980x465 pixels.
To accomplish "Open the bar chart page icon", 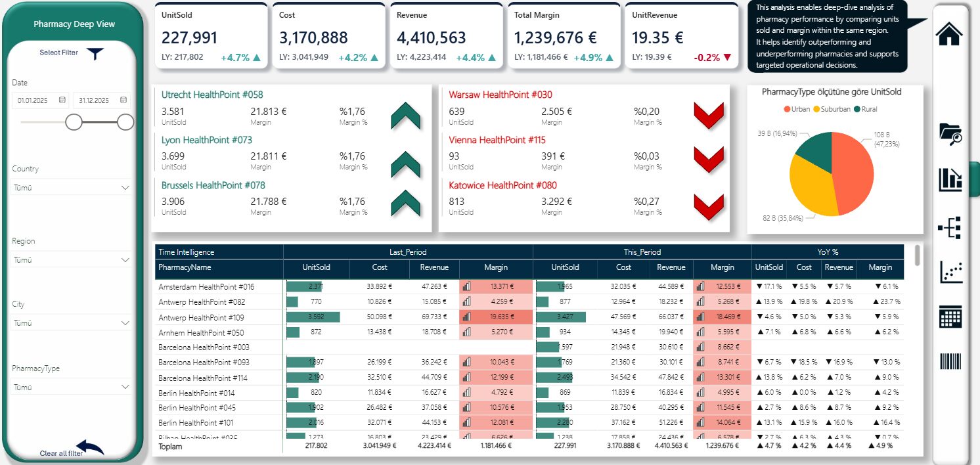I will pos(950,179).
